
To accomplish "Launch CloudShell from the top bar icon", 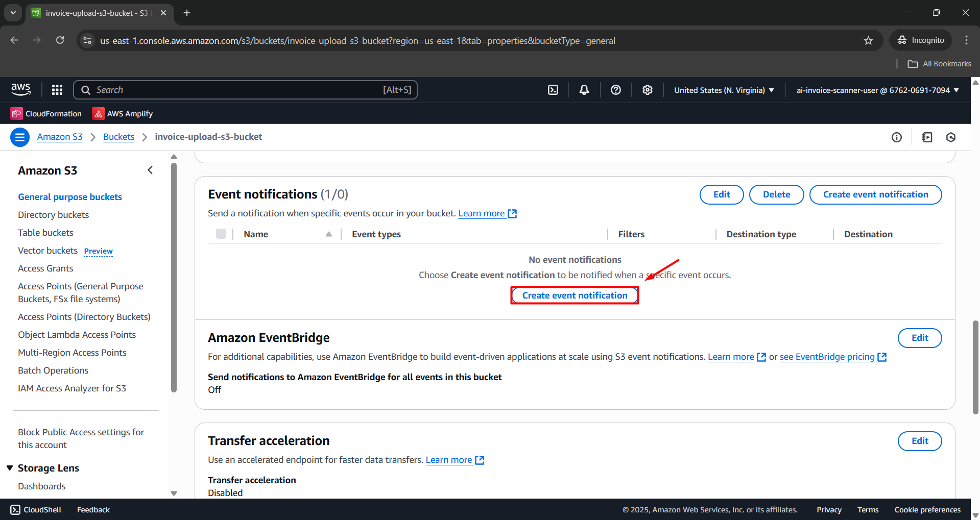I will (553, 90).
